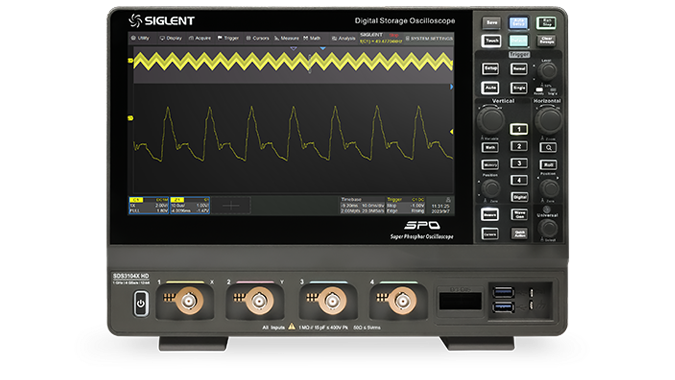
Task: Enable channel 1 with its button
Action: coord(519,129)
